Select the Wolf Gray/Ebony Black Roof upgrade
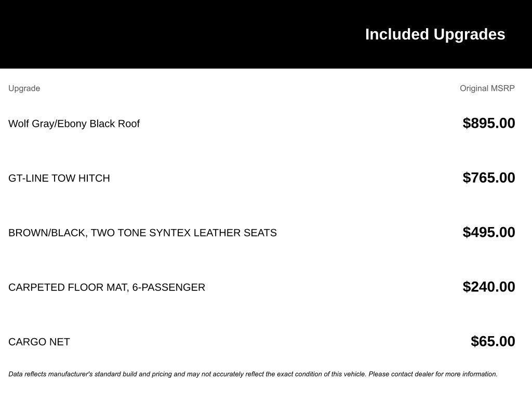 [74, 124]
